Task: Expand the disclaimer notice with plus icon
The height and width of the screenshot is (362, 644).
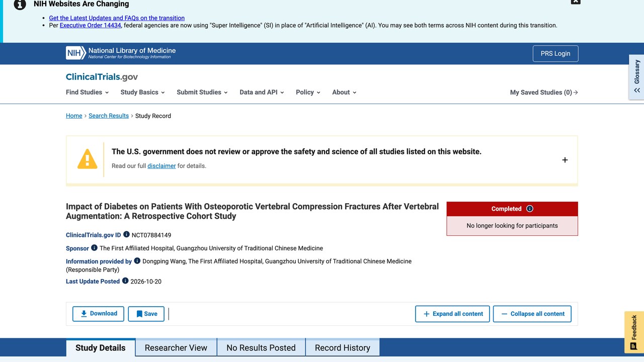Action: pos(565,160)
